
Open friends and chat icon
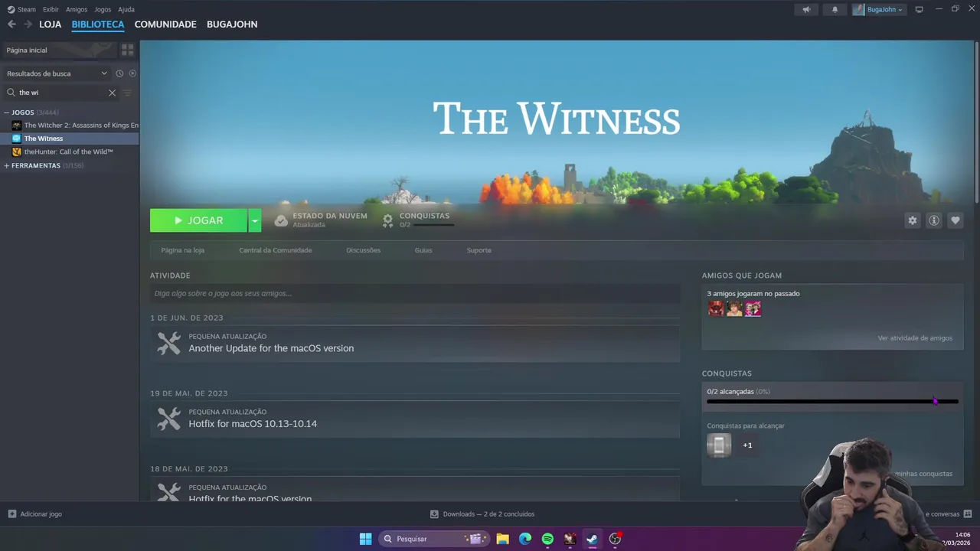click(x=967, y=514)
